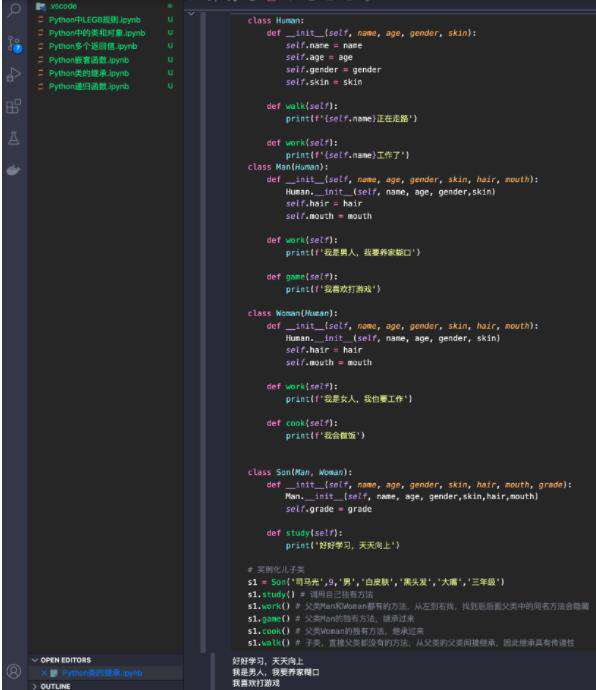Collapse the notebook cell with chevron
Screen dimensions: 596x690
click(191, 14)
